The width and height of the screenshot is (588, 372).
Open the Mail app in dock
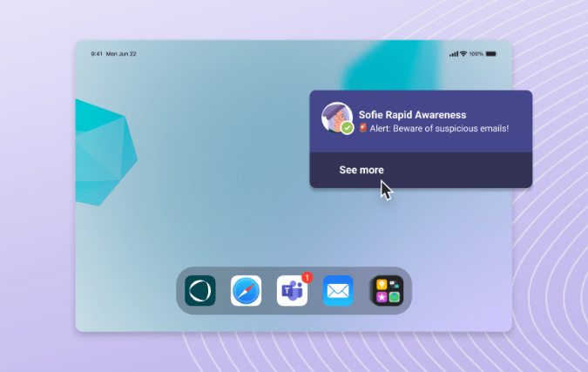coord(338,291)
